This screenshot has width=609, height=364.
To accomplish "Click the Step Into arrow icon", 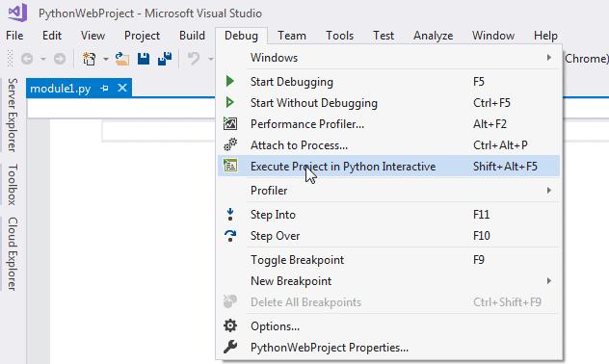I will coord(230,214).
